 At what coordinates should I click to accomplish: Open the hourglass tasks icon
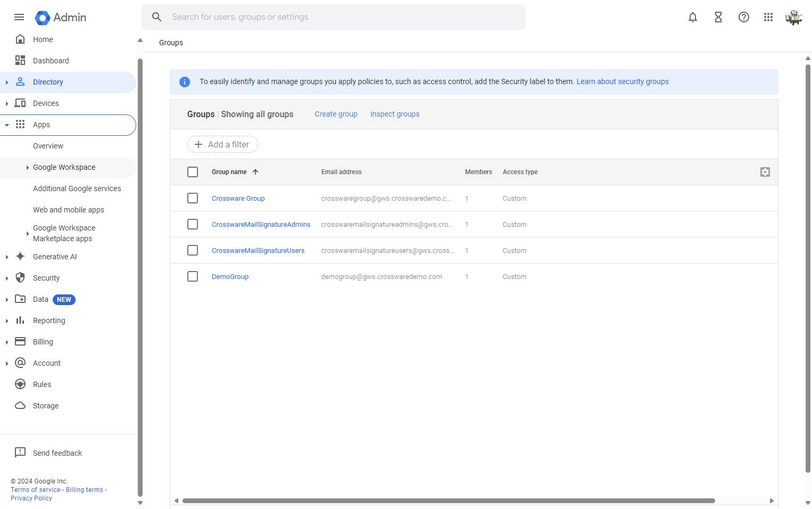tap(718, 17)
